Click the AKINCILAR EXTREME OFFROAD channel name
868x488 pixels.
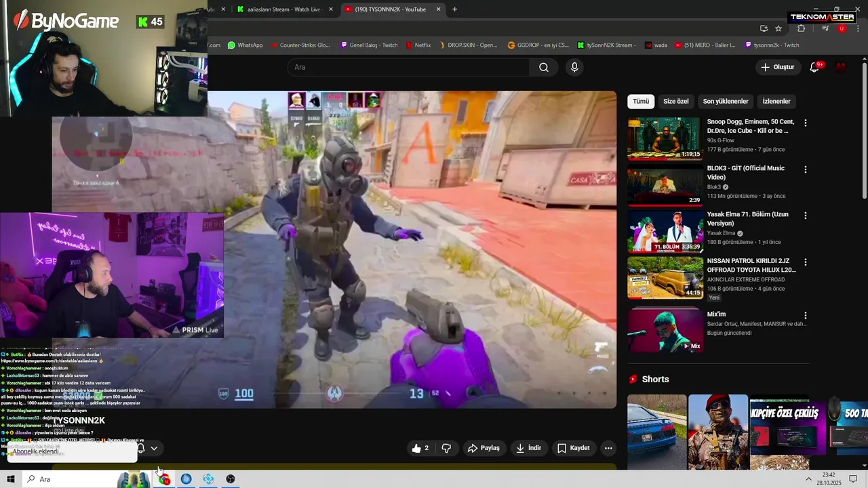pos(746,279)
